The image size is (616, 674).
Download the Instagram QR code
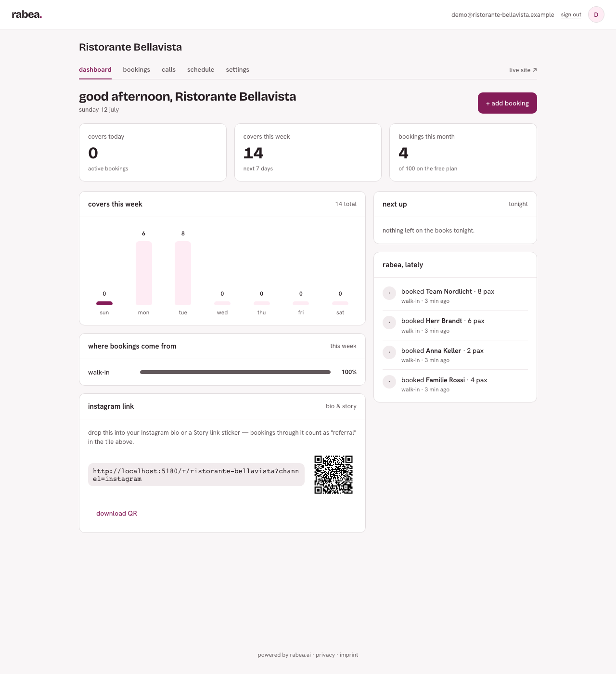[116, 513]
